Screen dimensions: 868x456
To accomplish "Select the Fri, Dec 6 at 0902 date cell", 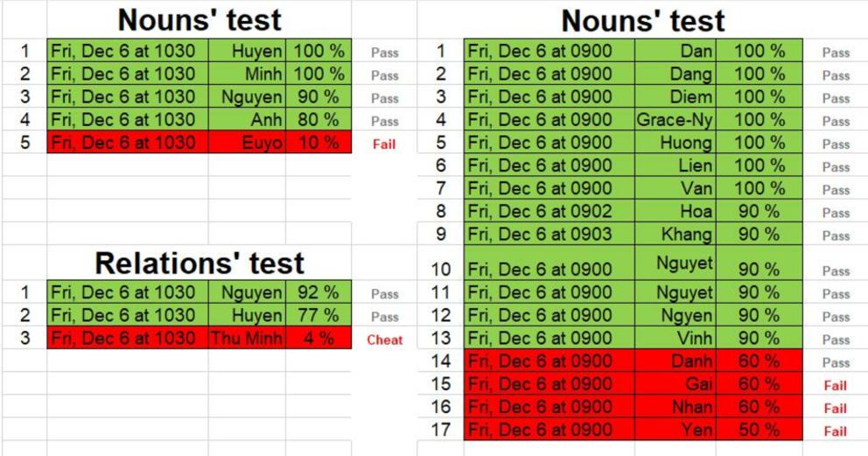I will pyautogui.click(x=549, y=211).
